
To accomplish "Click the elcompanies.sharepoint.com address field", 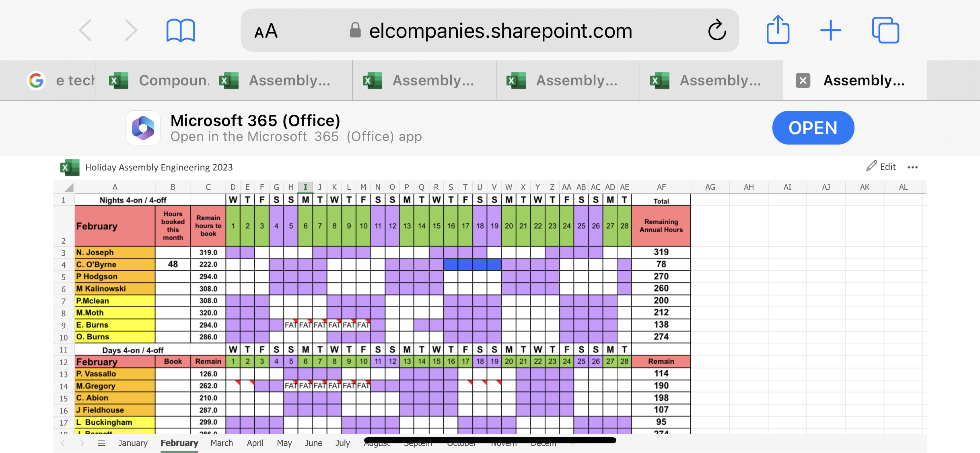I will 500,31.
